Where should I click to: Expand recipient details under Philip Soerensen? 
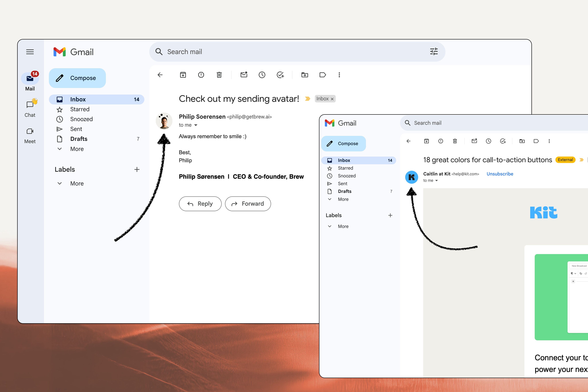click(x=196, y=125)
